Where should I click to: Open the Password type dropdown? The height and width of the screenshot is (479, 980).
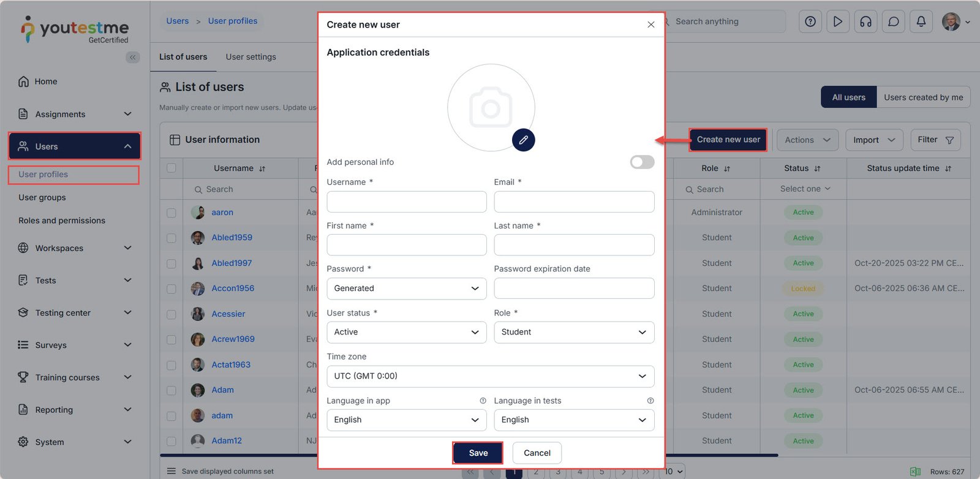tap(407, 289)
